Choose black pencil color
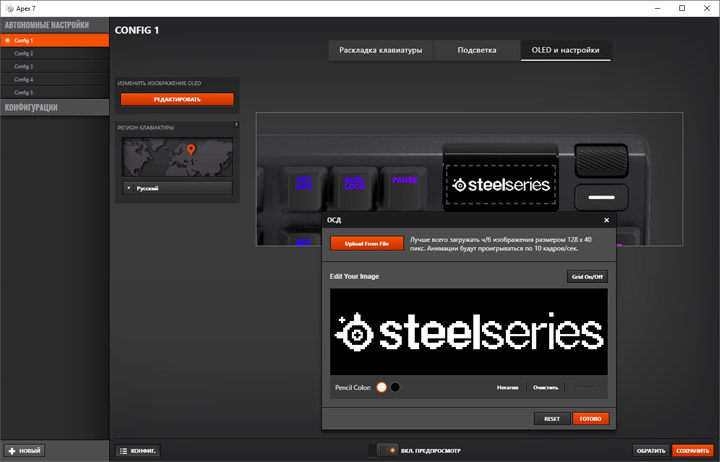 coord(395,387)
